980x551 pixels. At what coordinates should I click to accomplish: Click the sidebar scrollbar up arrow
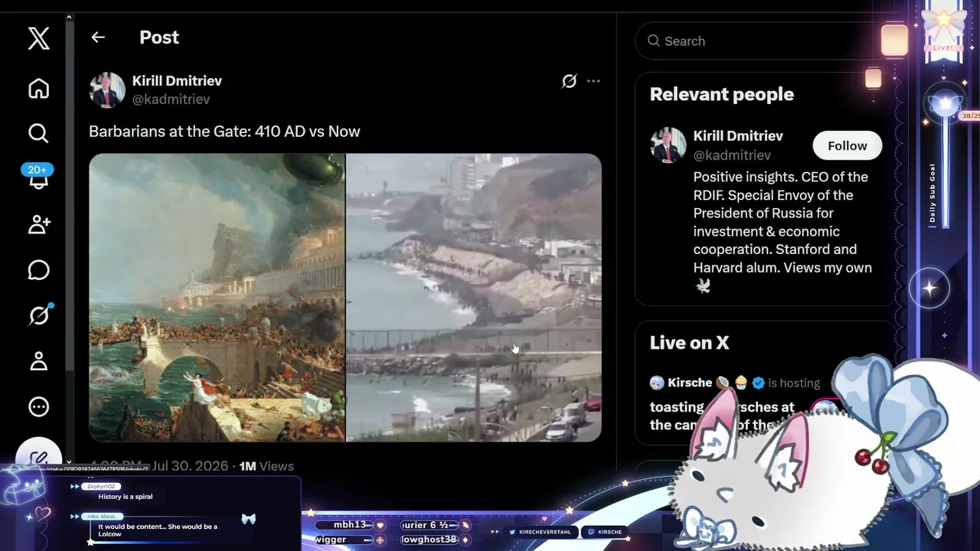tap(69, 17)
